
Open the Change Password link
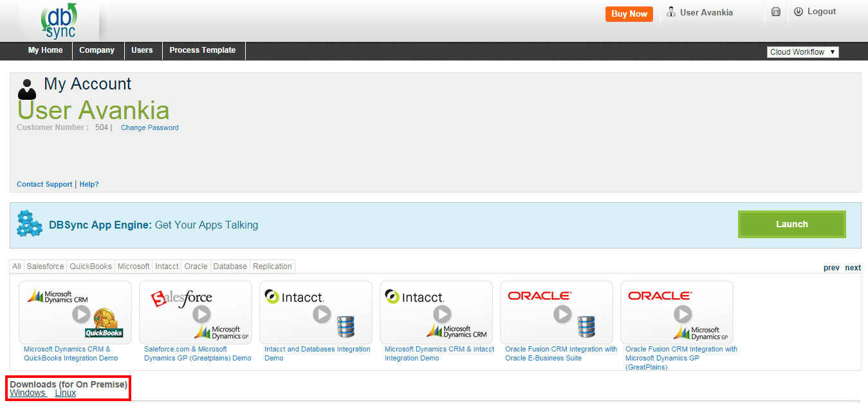[149, 128]
